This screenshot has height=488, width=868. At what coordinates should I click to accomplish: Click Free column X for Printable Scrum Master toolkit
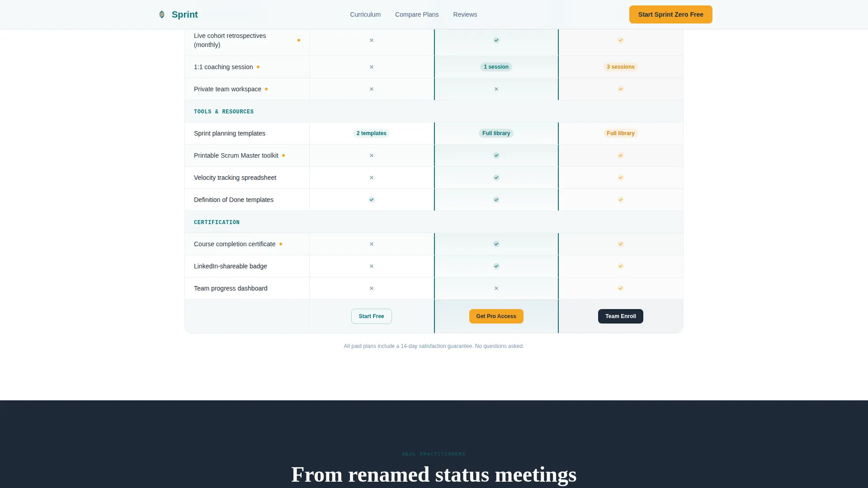pyautogui.click(x=372, y=155)
